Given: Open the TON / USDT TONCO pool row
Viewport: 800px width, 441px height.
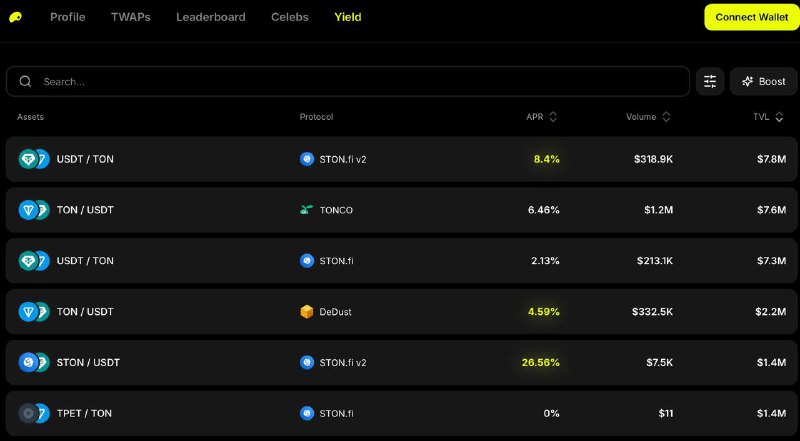Looking at the screenshot, I should (401, 210).
